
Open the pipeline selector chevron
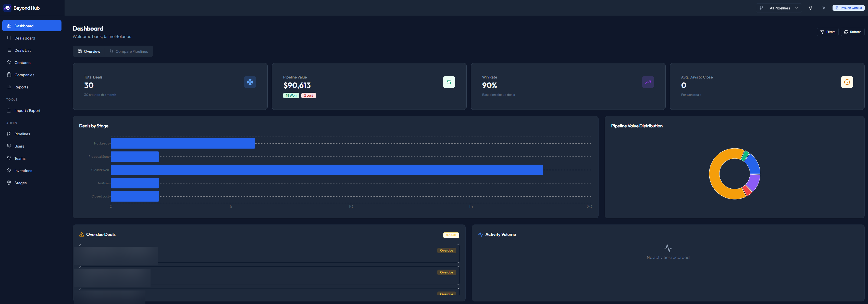pos(797,8)
